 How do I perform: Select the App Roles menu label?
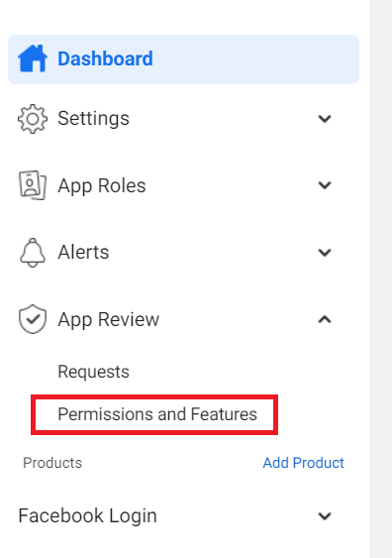click(x=102, y=185)
